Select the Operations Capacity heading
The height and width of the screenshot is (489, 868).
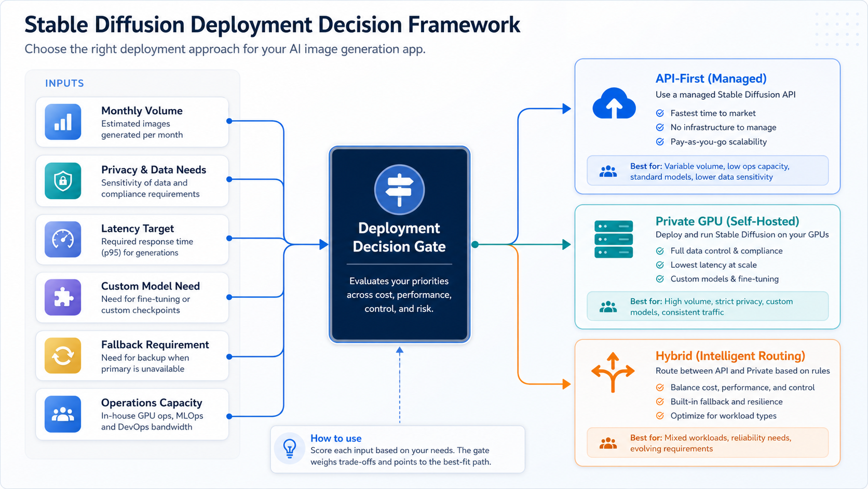pyautogui.click(x=152, y=403)
